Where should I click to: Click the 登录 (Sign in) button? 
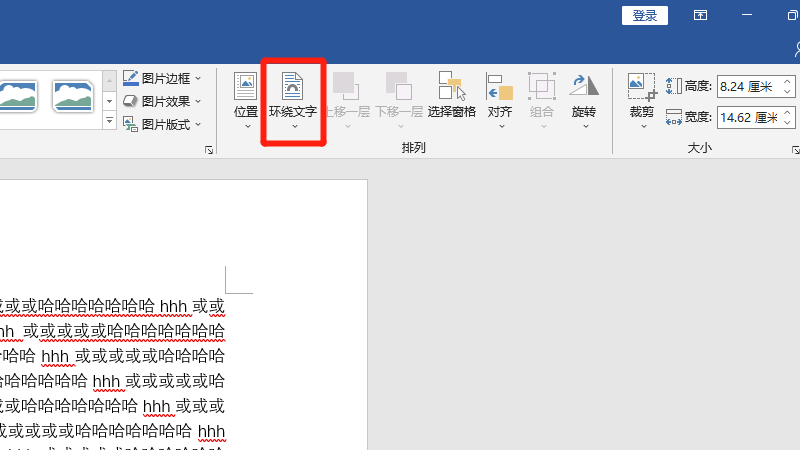click(645, 15)
